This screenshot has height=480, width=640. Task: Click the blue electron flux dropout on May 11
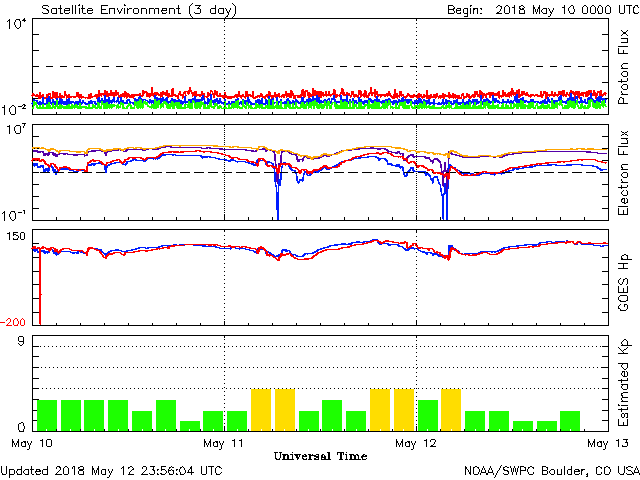coord(278,192)
